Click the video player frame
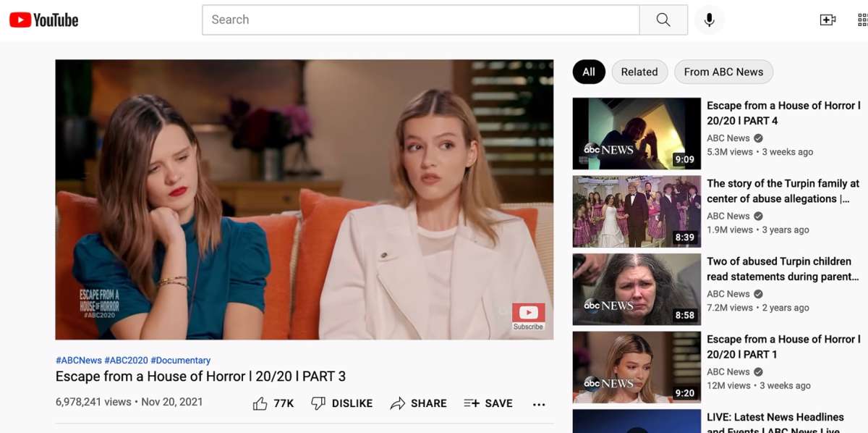 [x=305, y=199]
